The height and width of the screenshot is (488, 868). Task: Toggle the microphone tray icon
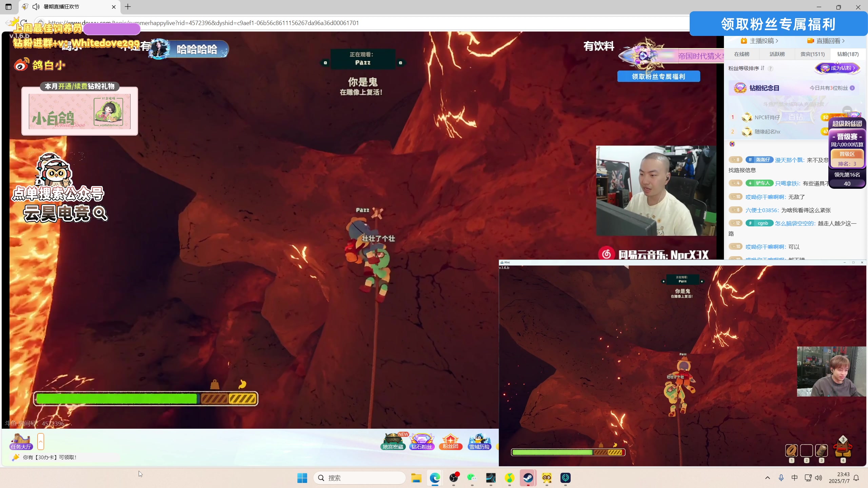[x=781, y=478]
